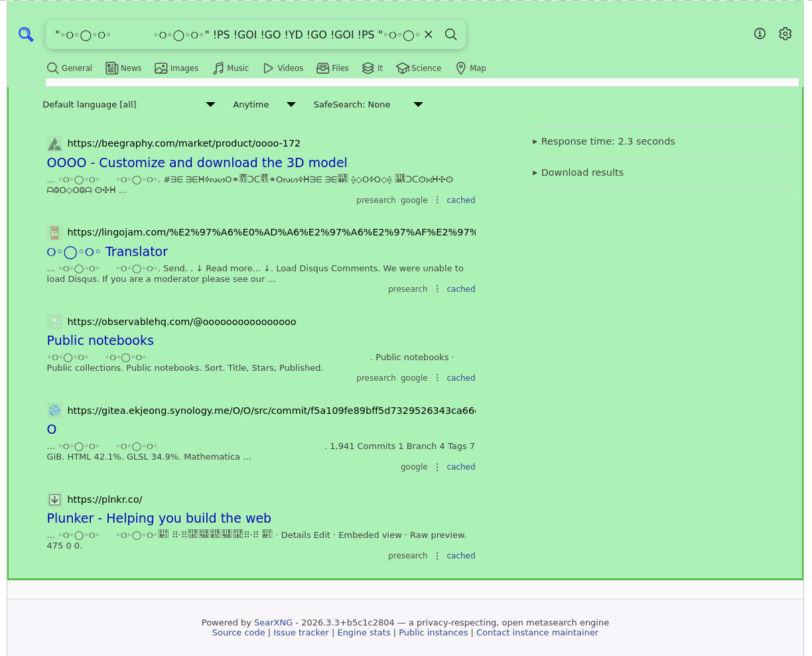Select the Videos category tab
The image size is (812, 656).
click(x=283, y=68)
